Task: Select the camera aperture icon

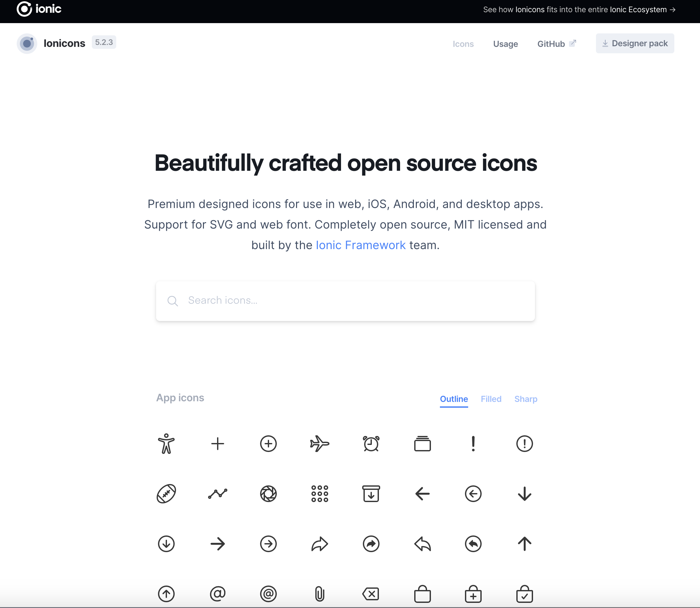Action: (x=268, y=494)
